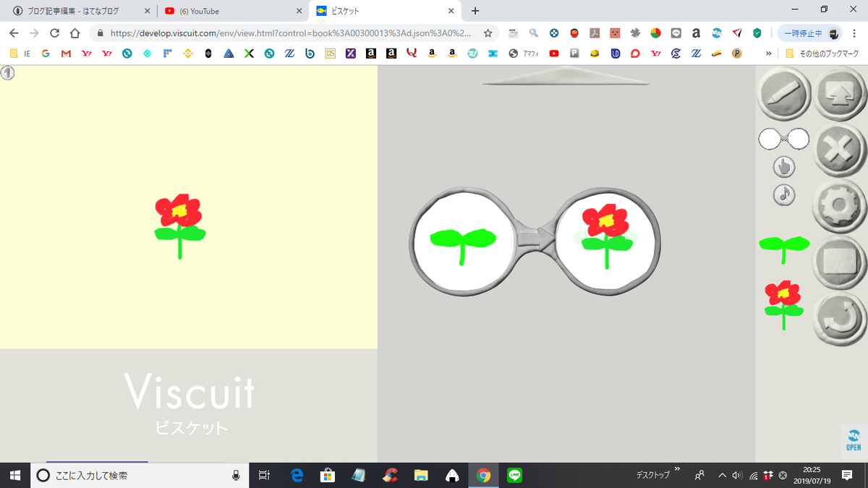Go back to the previous page
This screenshot has height=488, width=868.
pos(14,33)
